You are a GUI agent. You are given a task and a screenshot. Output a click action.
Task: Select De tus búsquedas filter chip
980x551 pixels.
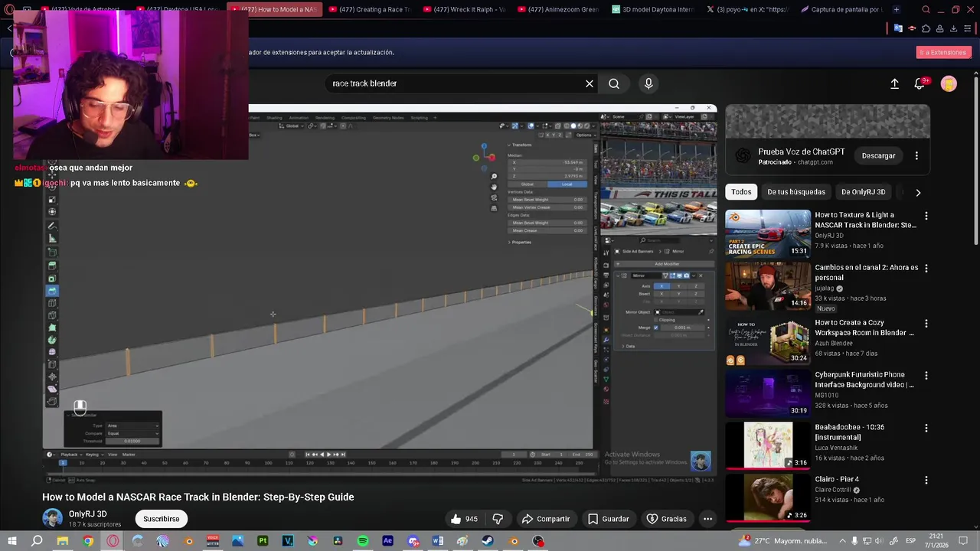point(796,192)
